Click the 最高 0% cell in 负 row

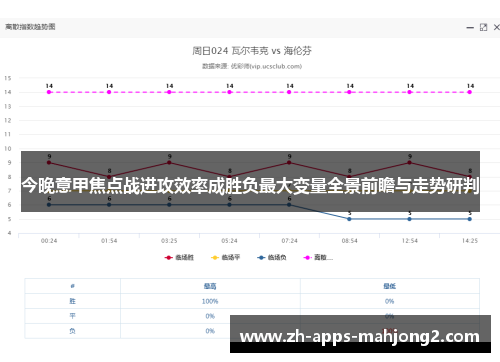pos(210,331)
